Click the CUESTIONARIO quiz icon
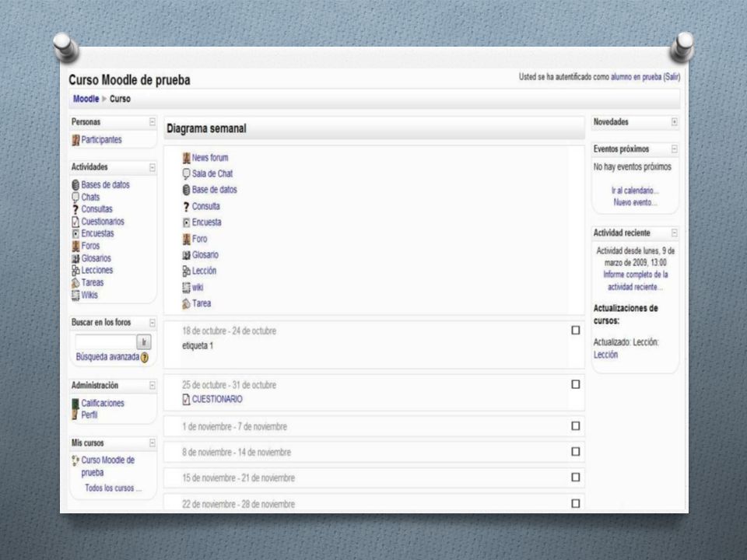Image resolution: width=747 pixels, height=560 pixels. pos(186,400)
